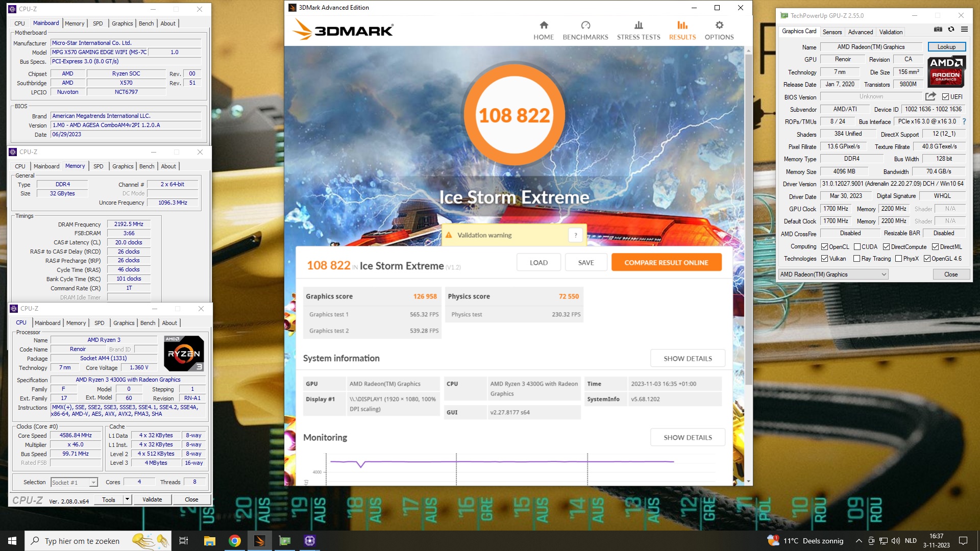Image resolution: width=980 pixels, height=551 pixels.
Task: Click the Ryzen 3 logo in CPU-Z
Action: pyautogui.click(x=184, y=353)
